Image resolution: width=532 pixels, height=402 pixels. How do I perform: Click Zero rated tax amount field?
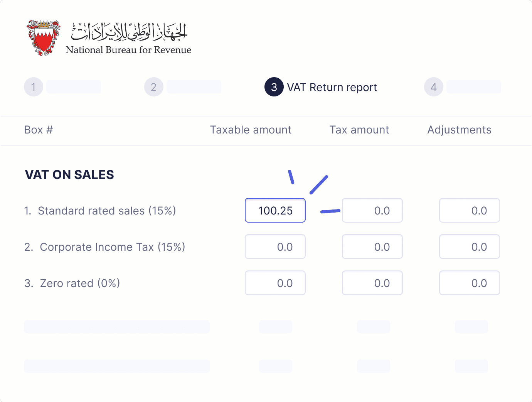[372, 283]
